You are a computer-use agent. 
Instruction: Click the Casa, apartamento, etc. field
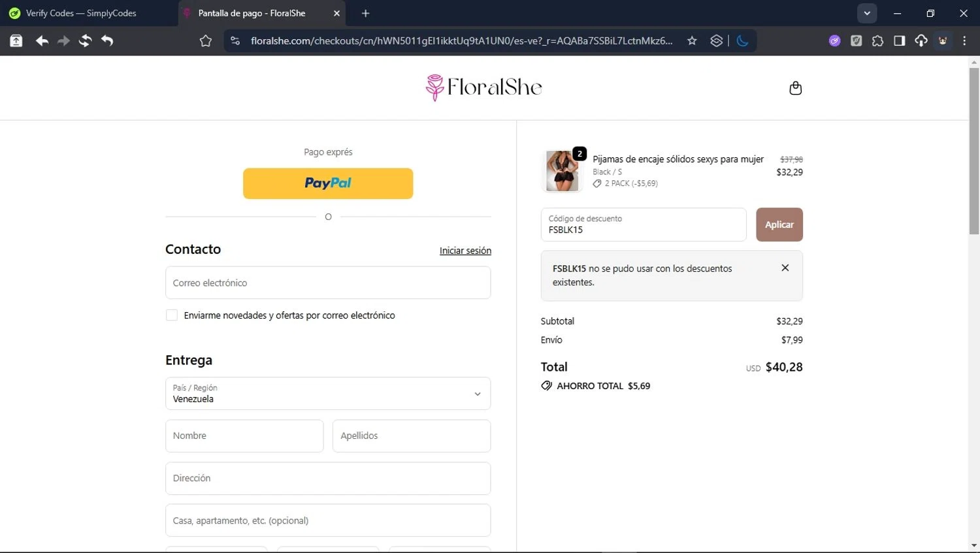click(328, 520)
